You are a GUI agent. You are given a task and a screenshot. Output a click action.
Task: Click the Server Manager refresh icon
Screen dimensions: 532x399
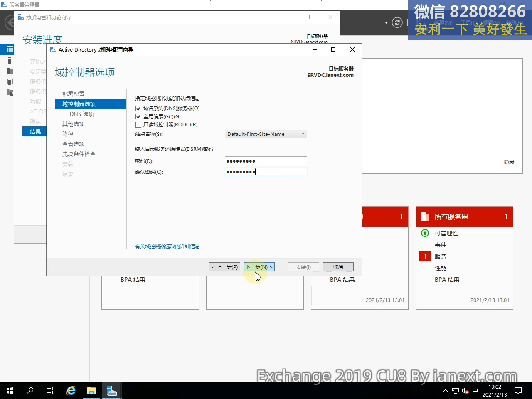tap(397, 22)
